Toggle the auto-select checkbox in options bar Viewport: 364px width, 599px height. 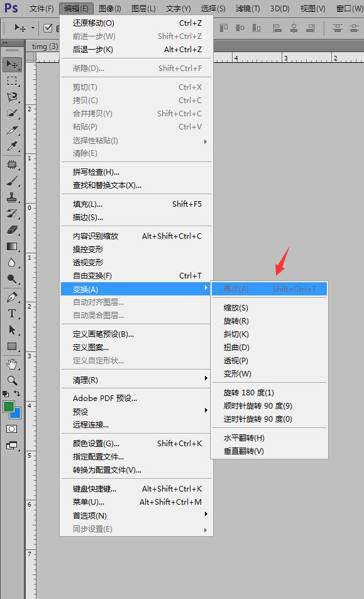click(x=48, y=28)
